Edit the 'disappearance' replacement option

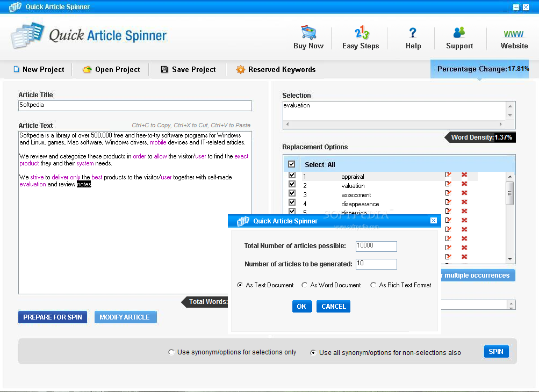tap(448, 202)
